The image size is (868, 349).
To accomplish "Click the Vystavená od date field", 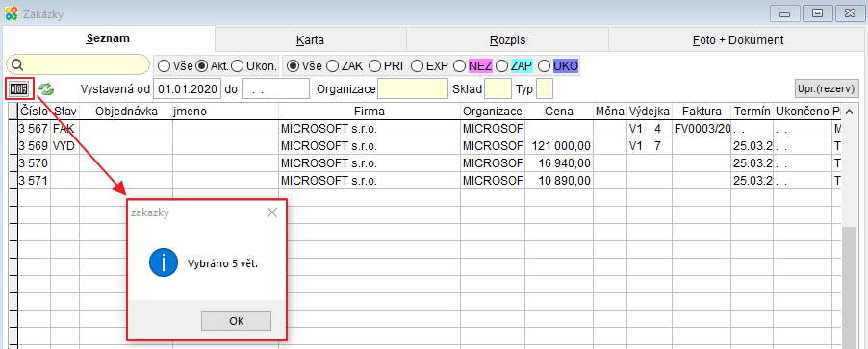I will tap(188, 88).
